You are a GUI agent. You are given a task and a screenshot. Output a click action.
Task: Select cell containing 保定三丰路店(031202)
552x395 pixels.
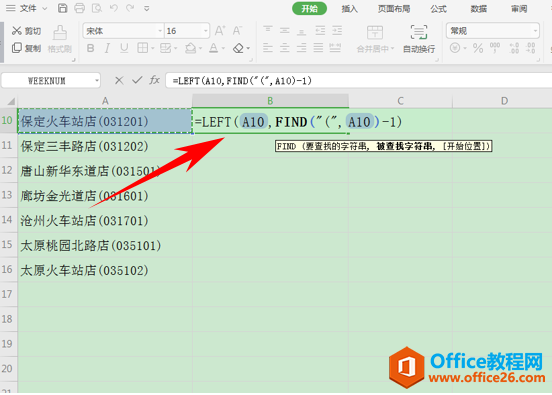click(x=105, y=146)
